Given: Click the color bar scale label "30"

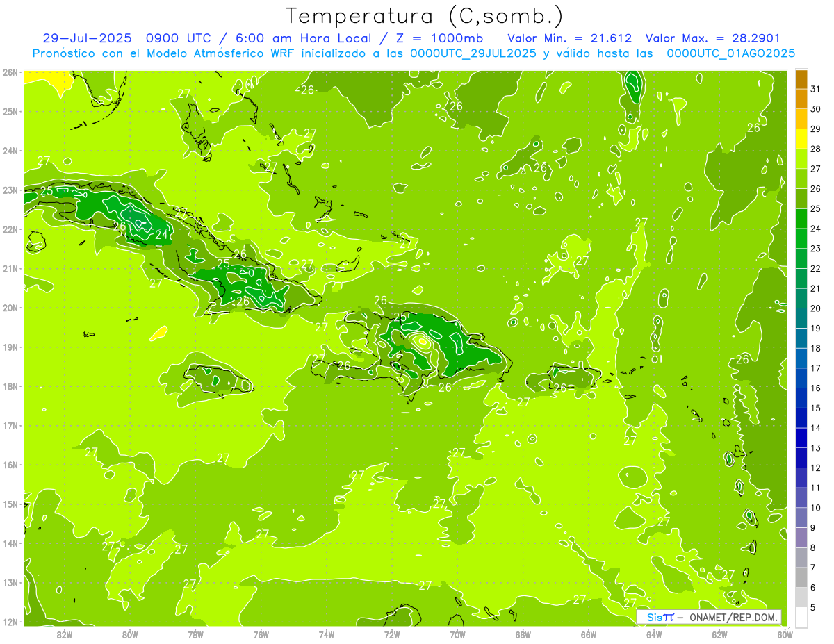Looking at the screenshot, I should tap(816, 108).
